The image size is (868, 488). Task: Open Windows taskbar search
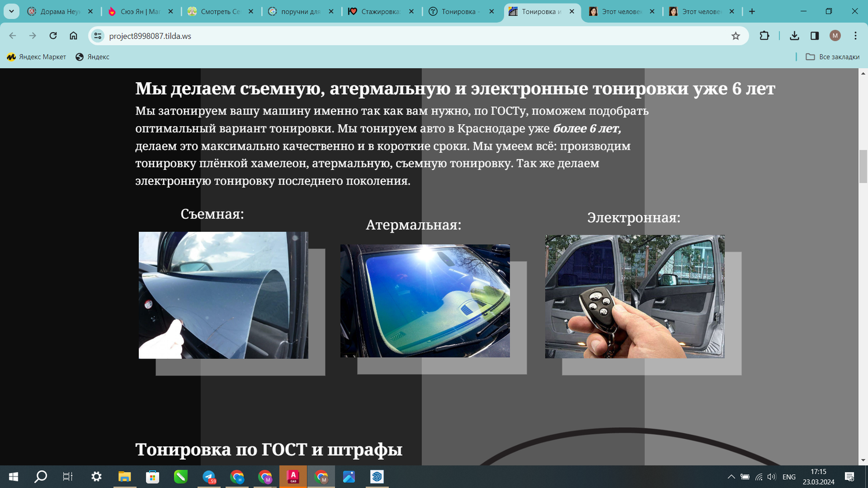pyautogui.click(x=41, y=476)
